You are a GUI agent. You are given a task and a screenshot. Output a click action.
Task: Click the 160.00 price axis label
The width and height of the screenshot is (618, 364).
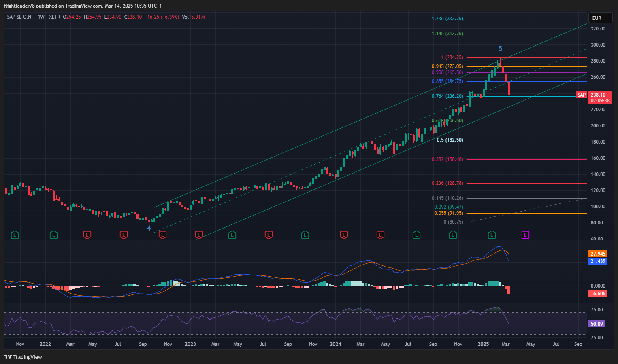pyautogui.click(x=598, y=158)
